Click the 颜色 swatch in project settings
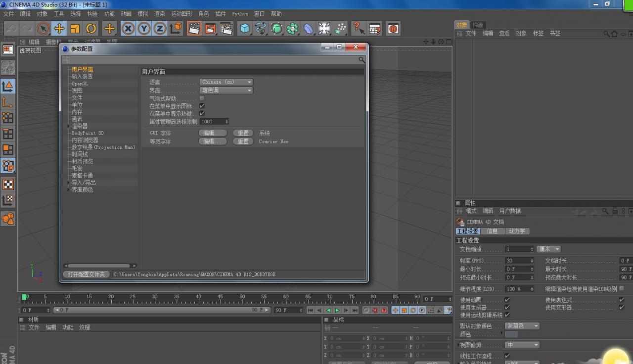The width and height of the screenshot is (633, 364). click(511, 334)
